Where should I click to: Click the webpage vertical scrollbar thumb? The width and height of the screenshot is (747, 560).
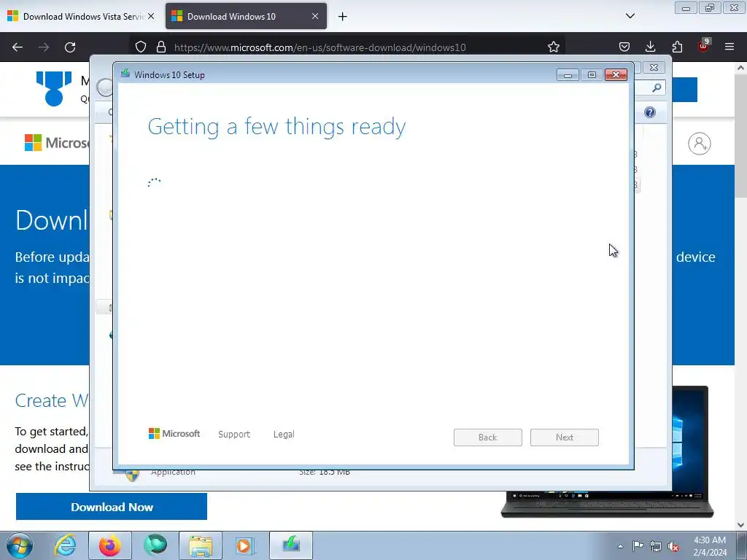(x=741, y=136)
